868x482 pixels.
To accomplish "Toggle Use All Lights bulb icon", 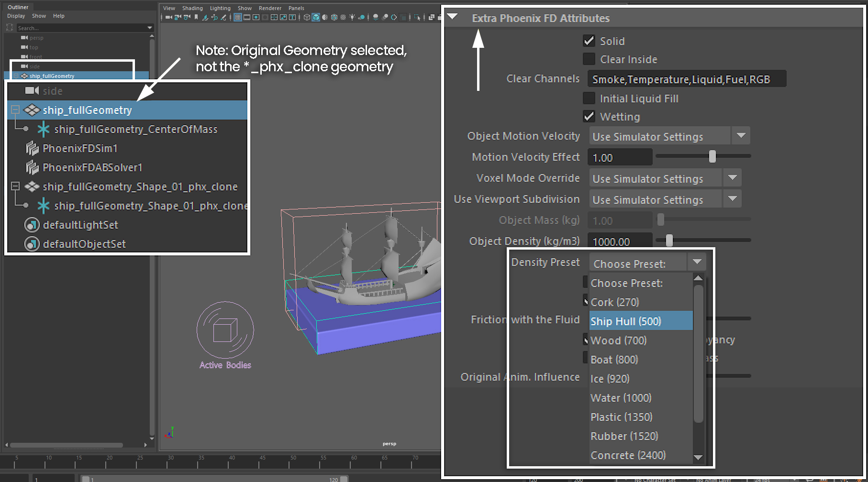I will tap(352, 17).
